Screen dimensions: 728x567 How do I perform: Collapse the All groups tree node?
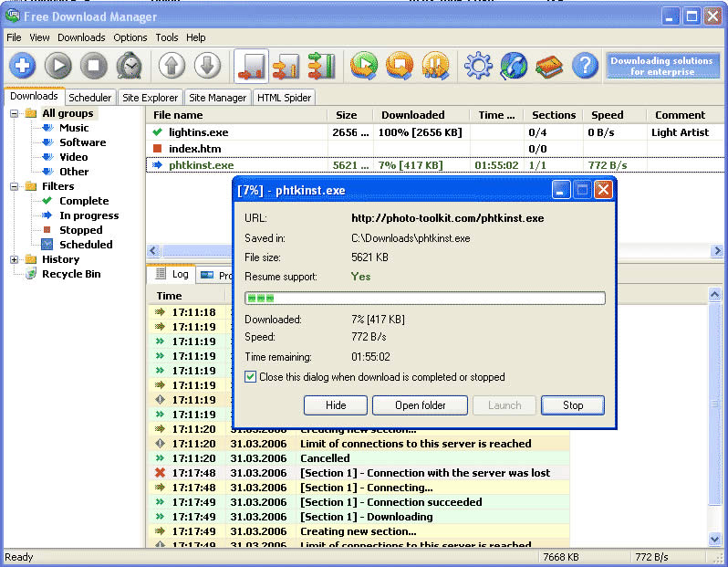[x=15, y=113]
